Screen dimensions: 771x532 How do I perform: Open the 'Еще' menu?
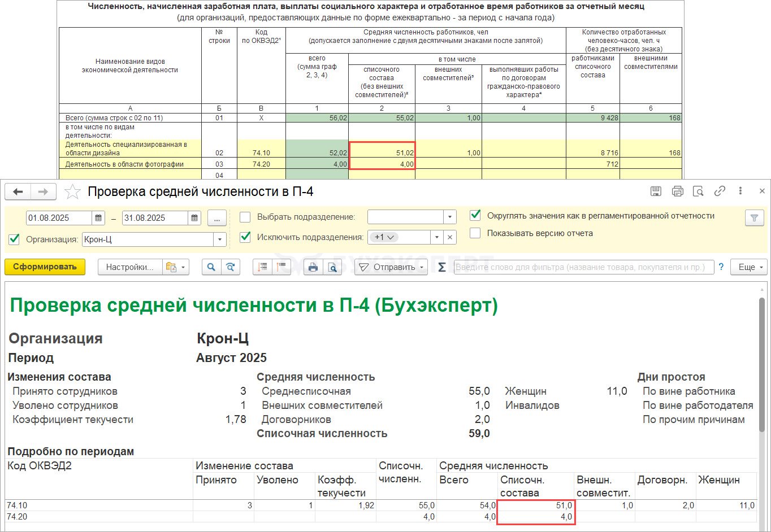(749, 267)
